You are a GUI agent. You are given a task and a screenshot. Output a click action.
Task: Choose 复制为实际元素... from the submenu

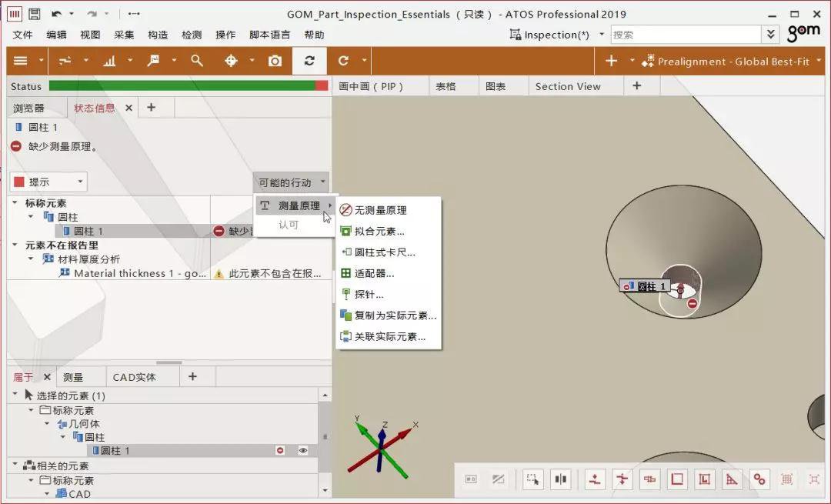(x=389, y=315)
